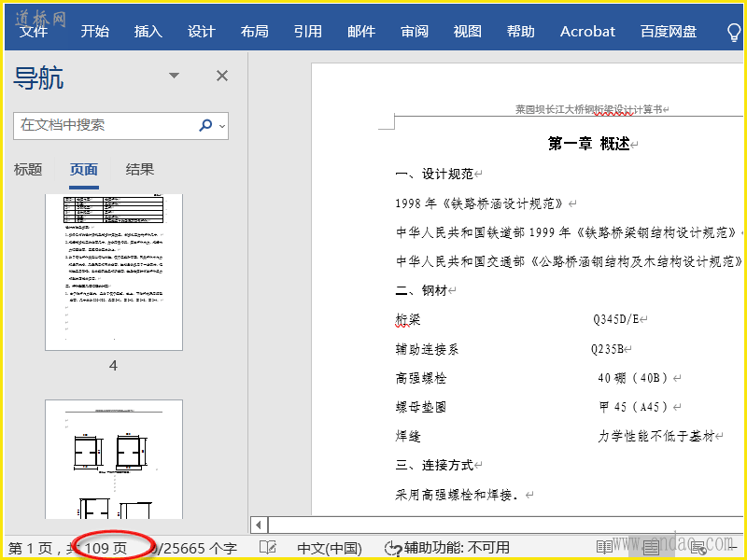Click the page header text 菜园坝长江大桥钢桁梁设计计算书
Screen dimensions: 747x560
click(x=589, y=109)
